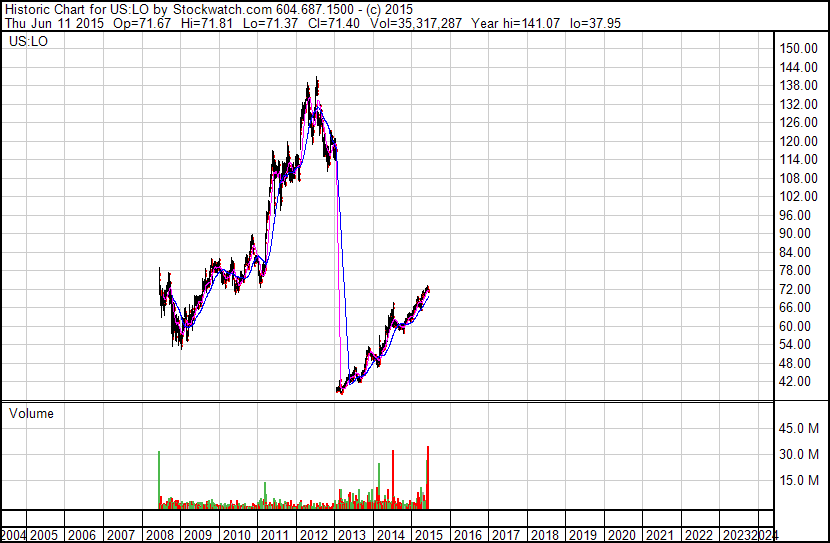Select the 15.0 M volume axis label

click(798, 480)
